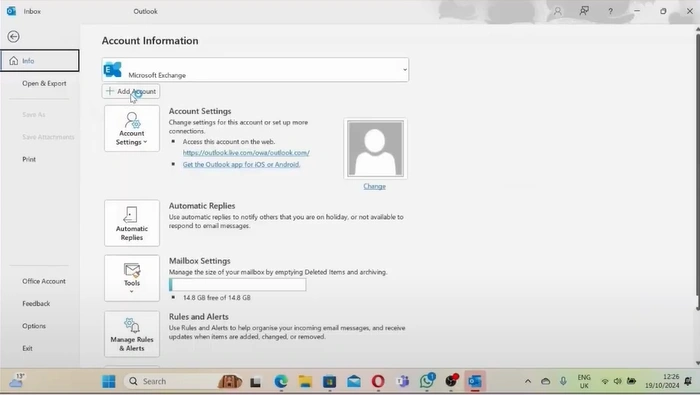This screenshot has width=700, height=395.
Task: Click the Change link under the profile photo
Action: point(374,186)
